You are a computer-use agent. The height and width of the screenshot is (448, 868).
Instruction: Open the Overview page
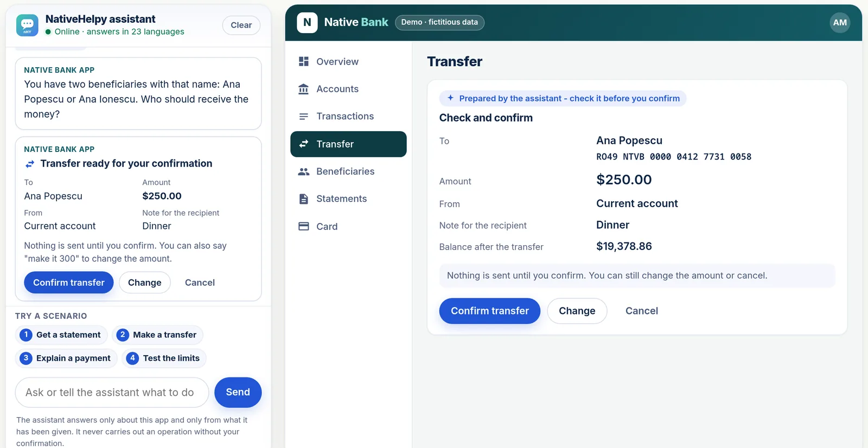point(348,62)
